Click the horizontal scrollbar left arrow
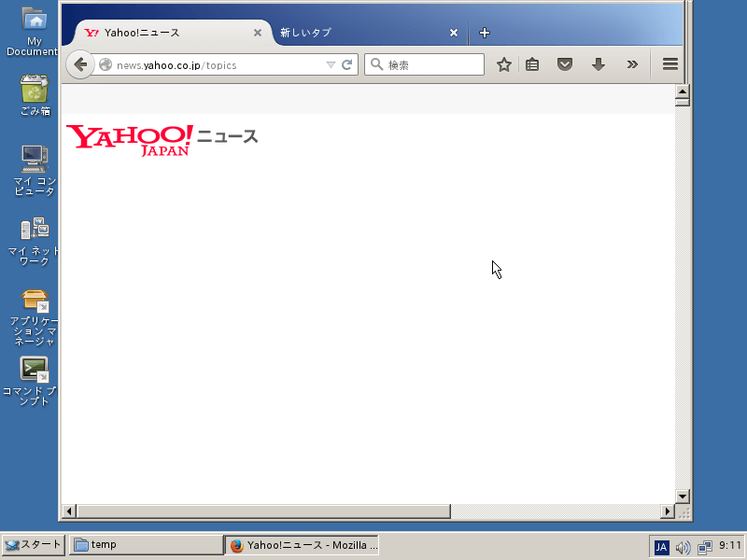The width and height of the screenshot is (747, 560). 69,511
